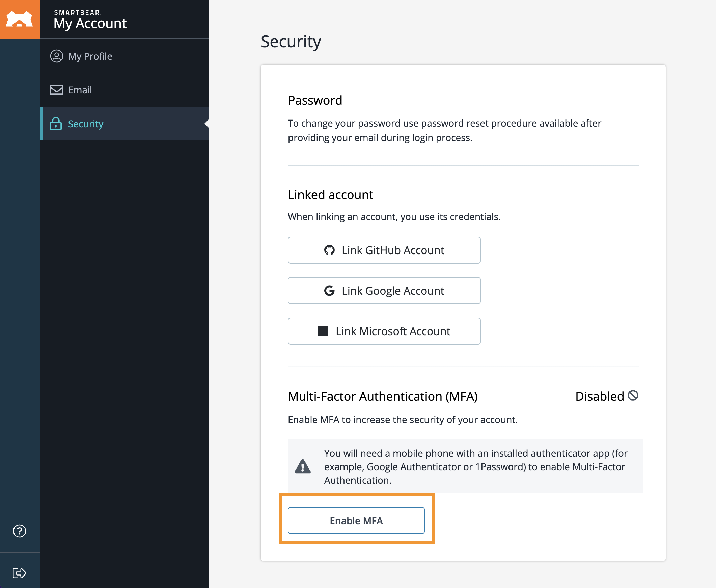The height and width of the screenshot is (588, 716).
Task: Open help using the question mark icon
Action: [x=20, y=531]
